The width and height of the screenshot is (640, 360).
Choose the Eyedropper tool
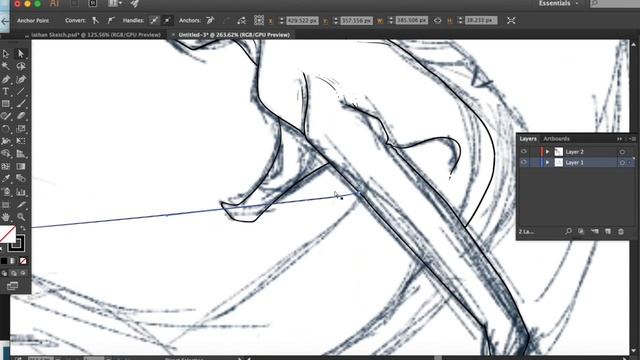tap(6, 179)
